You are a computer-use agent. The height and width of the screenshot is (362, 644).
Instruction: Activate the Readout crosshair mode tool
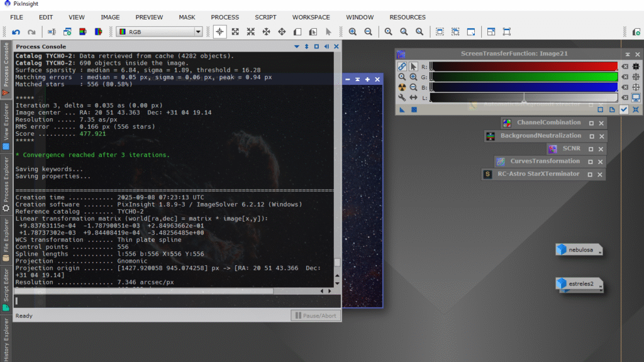point(219,32)
